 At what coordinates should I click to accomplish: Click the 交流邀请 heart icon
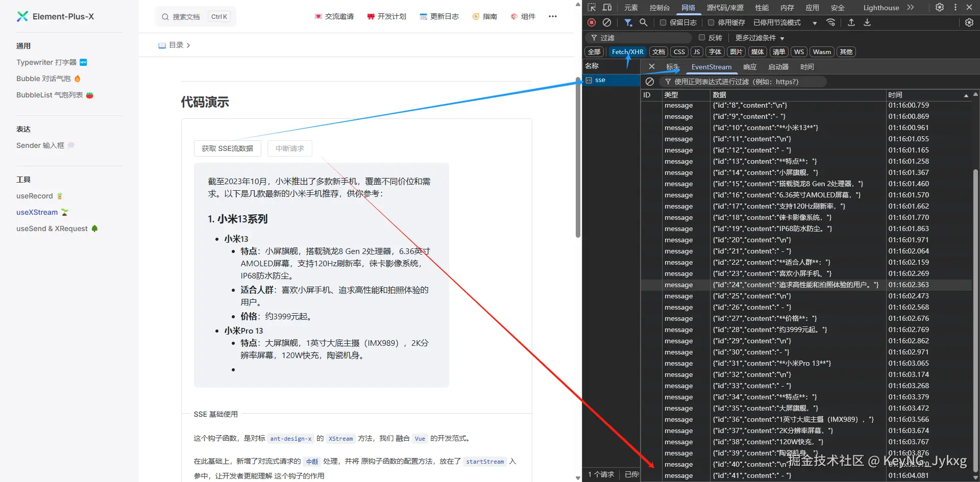318,16
